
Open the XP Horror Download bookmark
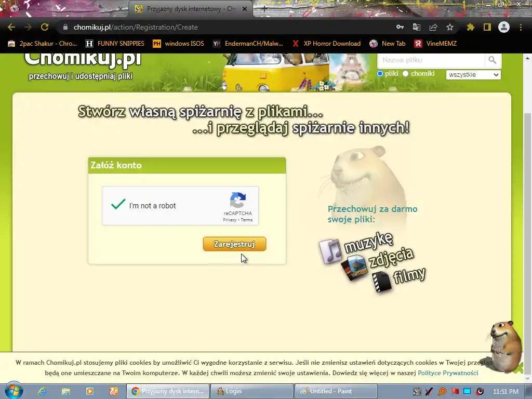(x=326, y=44)
